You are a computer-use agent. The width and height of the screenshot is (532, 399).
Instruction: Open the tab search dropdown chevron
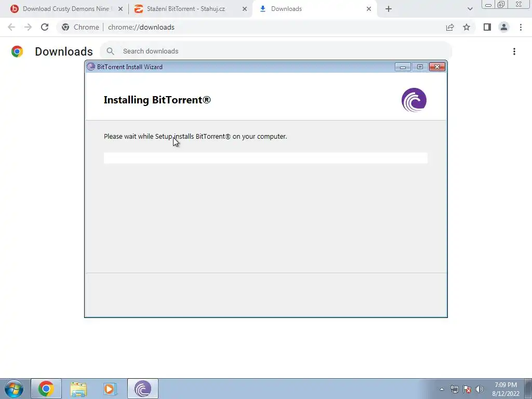[x=470, y=9]
